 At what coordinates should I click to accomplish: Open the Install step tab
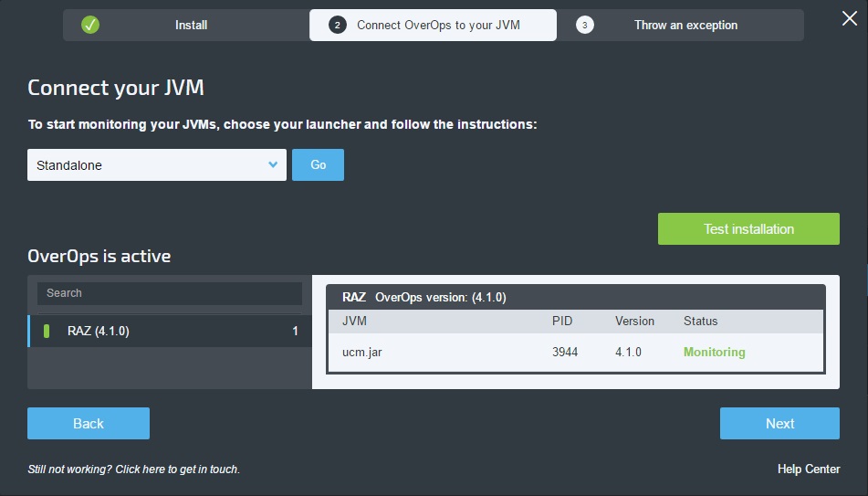click(186, 25)
